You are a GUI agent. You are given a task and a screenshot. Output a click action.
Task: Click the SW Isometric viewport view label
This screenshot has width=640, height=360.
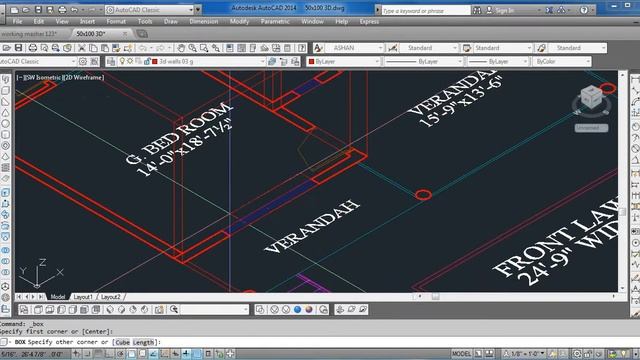click(x=43, y=78)
